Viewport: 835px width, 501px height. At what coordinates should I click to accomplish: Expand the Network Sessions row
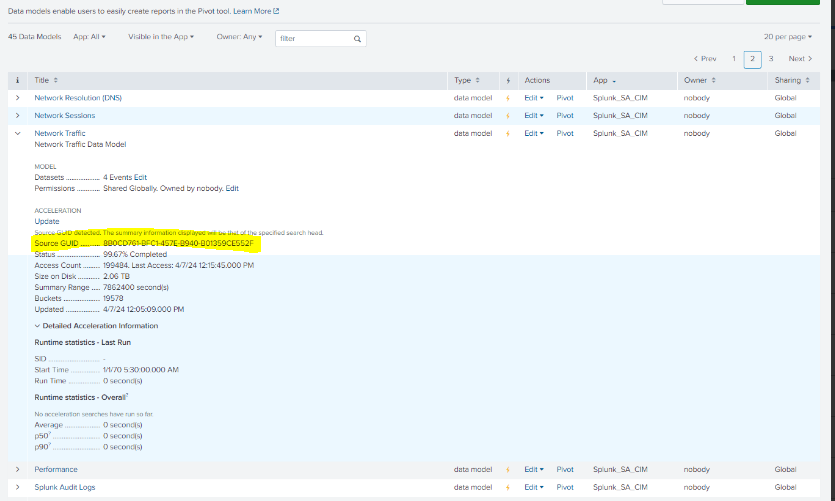tap(17, 115)
